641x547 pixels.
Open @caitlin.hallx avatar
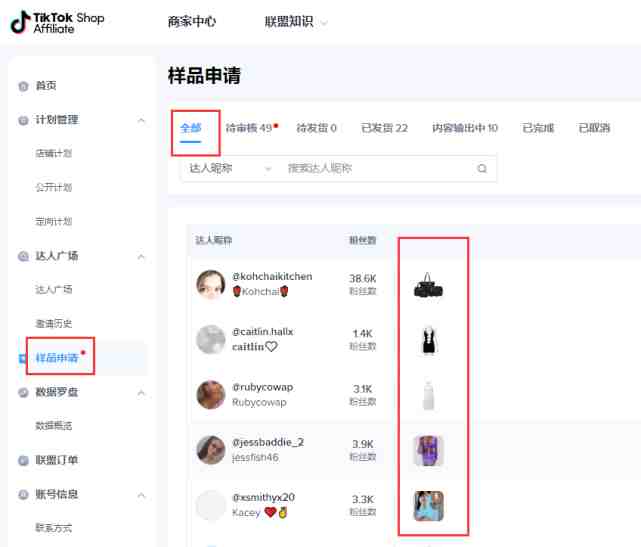211,339
